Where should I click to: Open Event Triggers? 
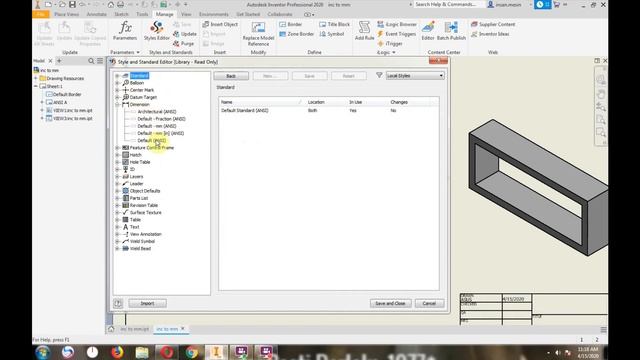396,34
